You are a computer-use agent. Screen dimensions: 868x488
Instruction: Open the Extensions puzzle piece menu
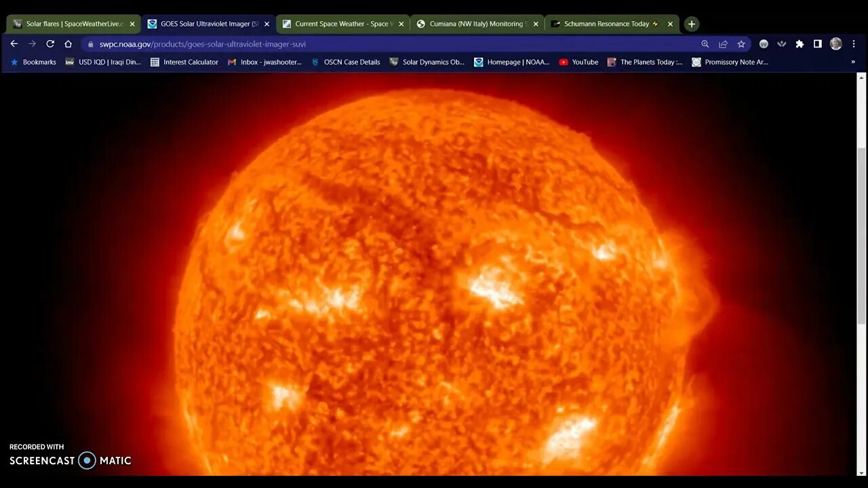800,44
